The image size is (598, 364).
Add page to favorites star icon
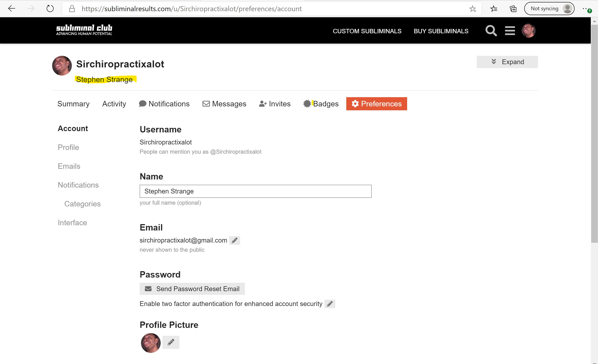(473, 9)
